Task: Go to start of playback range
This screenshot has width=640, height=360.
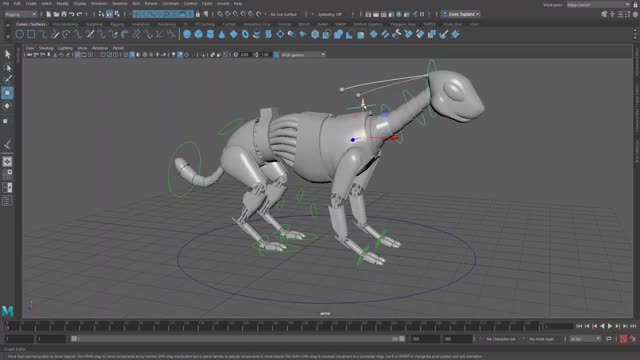Action: (x=579, y=326)
